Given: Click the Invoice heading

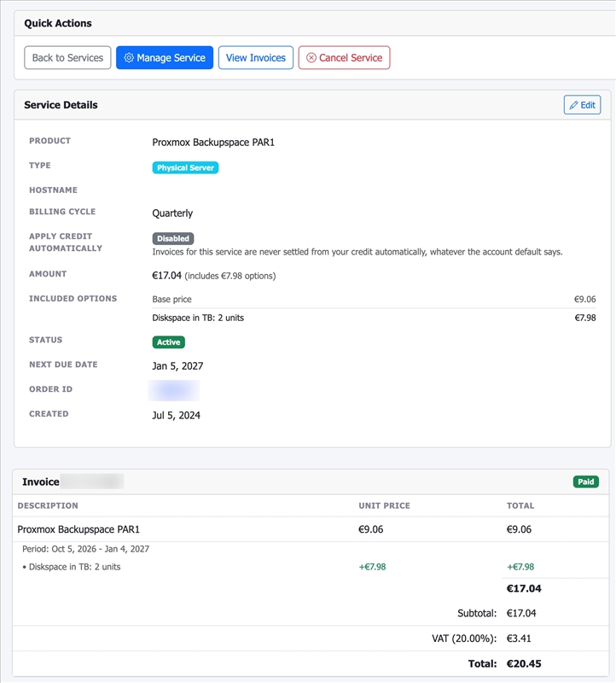Looking at the screenshot, I should (x=41, y=482).
